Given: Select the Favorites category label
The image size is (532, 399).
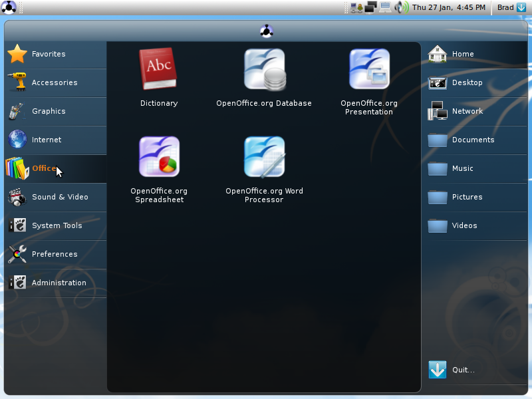Looking at the screenshot, I should (x=49, y=54).
